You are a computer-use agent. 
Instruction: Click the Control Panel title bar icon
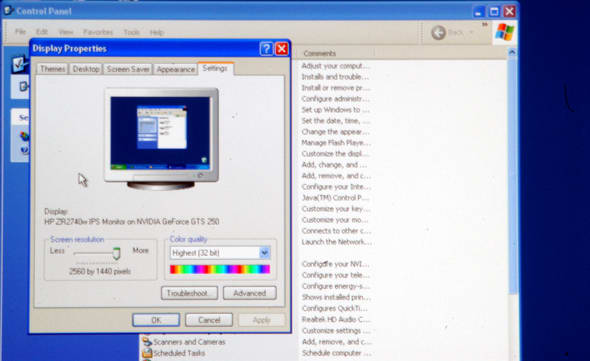click(8, 10)
